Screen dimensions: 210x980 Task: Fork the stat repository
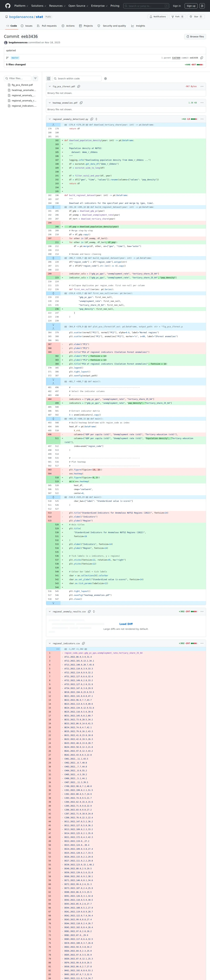pyautogui.click(x=177, y=17)
